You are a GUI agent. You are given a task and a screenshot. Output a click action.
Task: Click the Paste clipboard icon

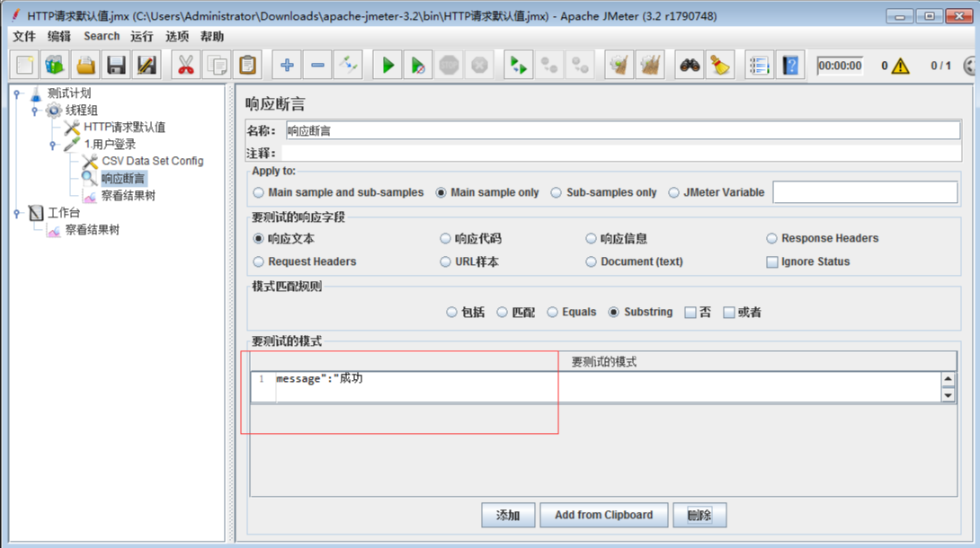tap(246, 64)
